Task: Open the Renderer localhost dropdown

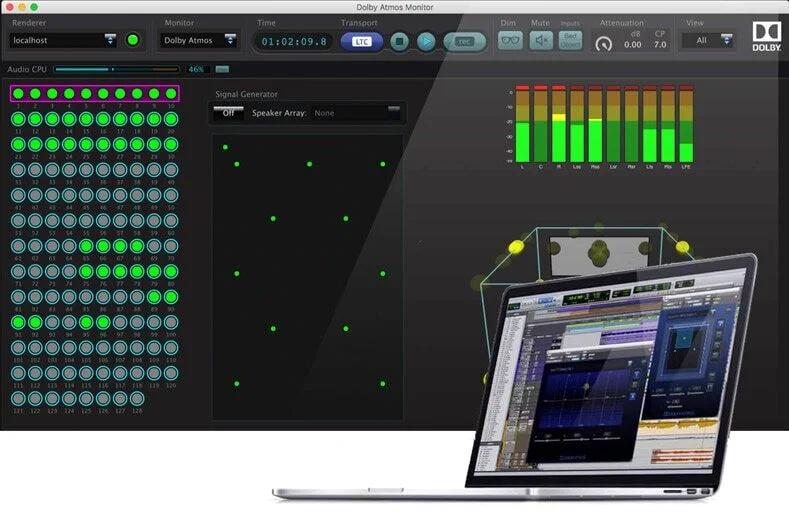Action: 63,40
